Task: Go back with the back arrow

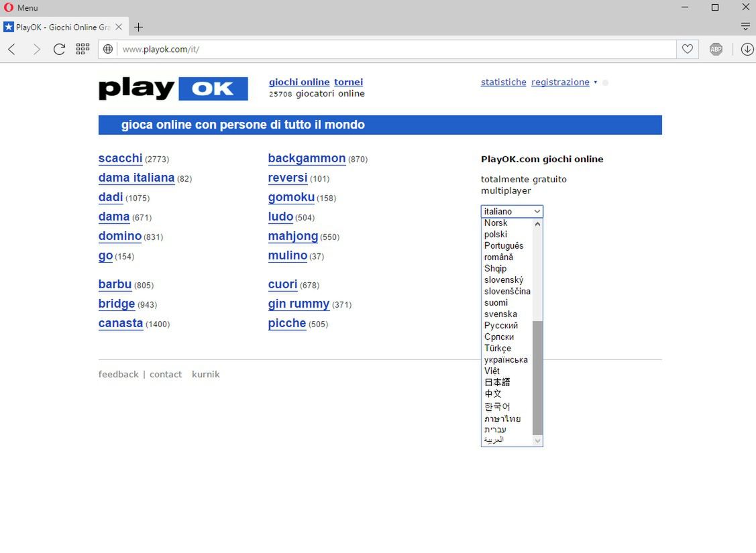Action: tap(12, 49)
